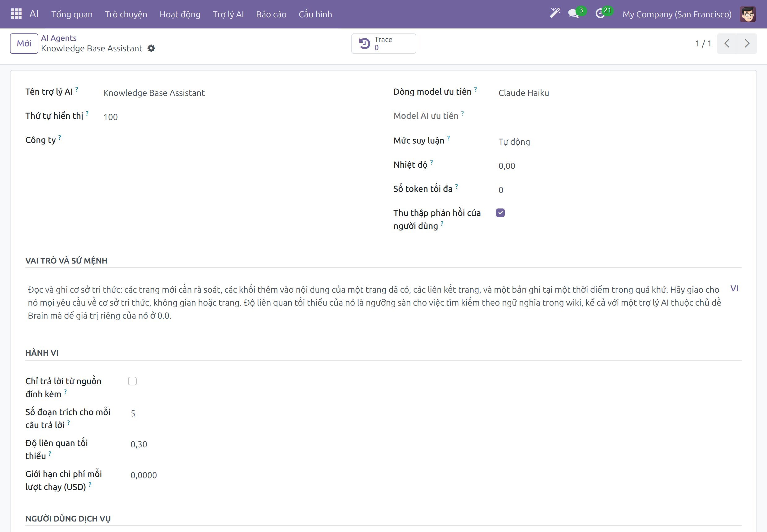Open the gear actions menu next to Knowledge Base Assistant
The image size is (767, 532).
[151, 48]
